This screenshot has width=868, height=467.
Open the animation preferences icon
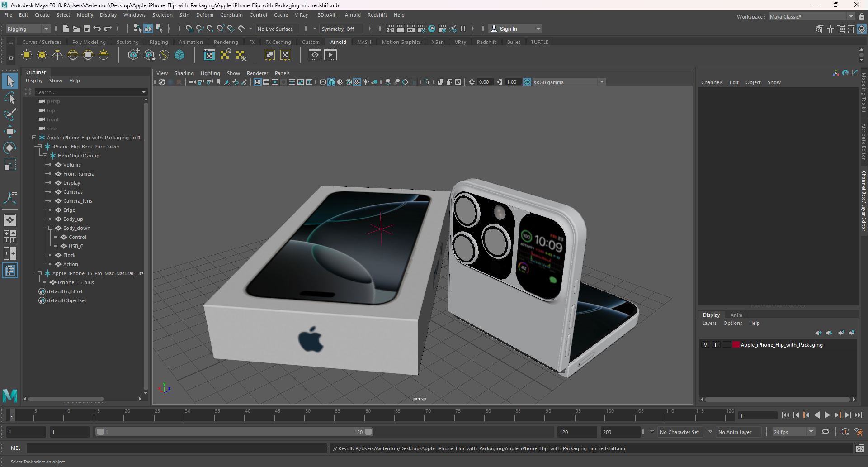click(x=859, y=432)
